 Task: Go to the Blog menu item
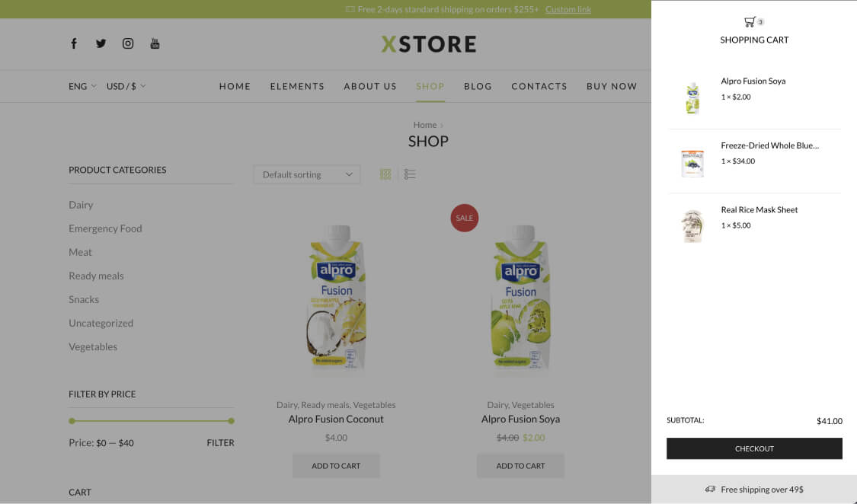478,86
